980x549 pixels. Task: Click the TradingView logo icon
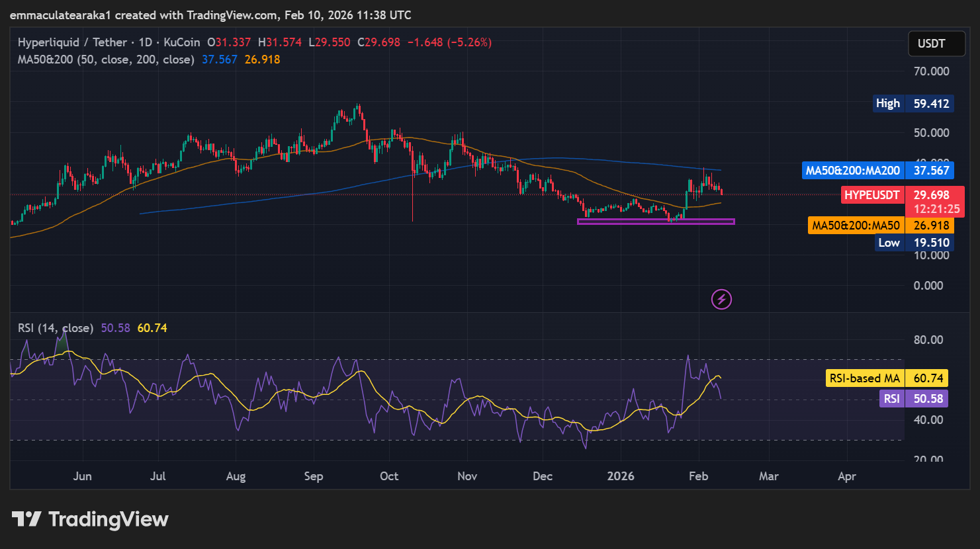(26, 519)
